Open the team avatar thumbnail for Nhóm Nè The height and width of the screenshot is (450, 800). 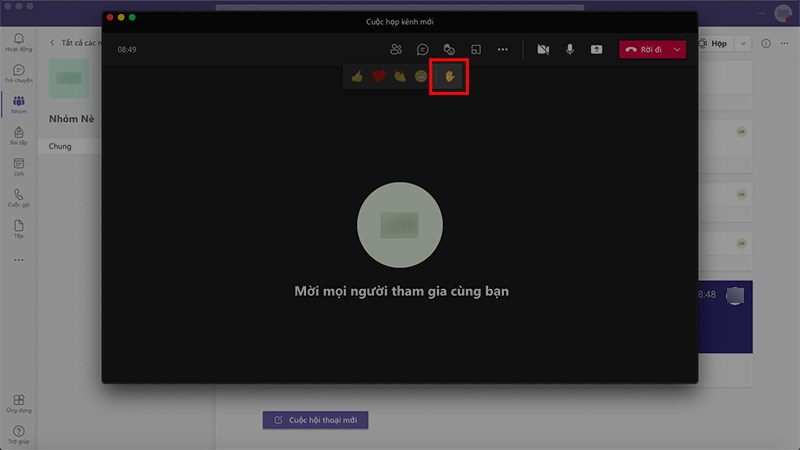tap(69, 79)
